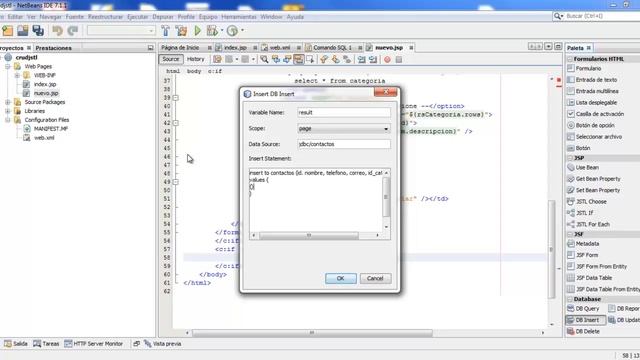Click the Undo toolbar icon
640x360 pixels.
pyautogui.click(x=57, y=31)
